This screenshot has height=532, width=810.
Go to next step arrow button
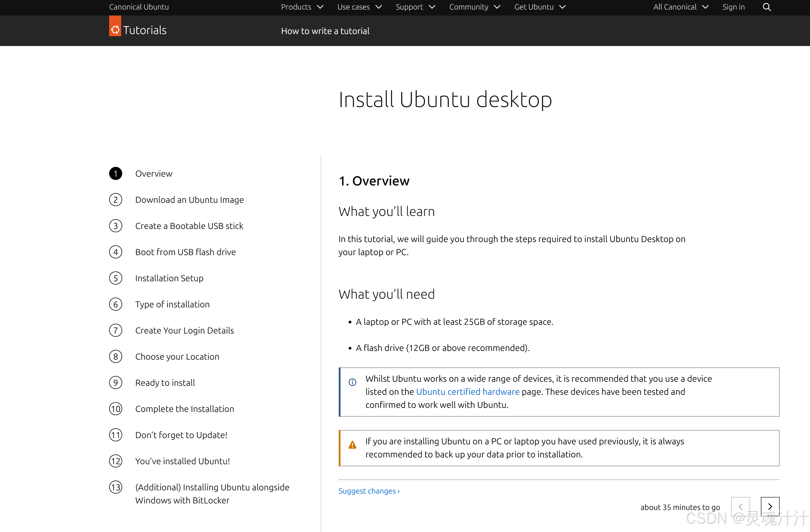pyautogui.click(x=770, y=506)
